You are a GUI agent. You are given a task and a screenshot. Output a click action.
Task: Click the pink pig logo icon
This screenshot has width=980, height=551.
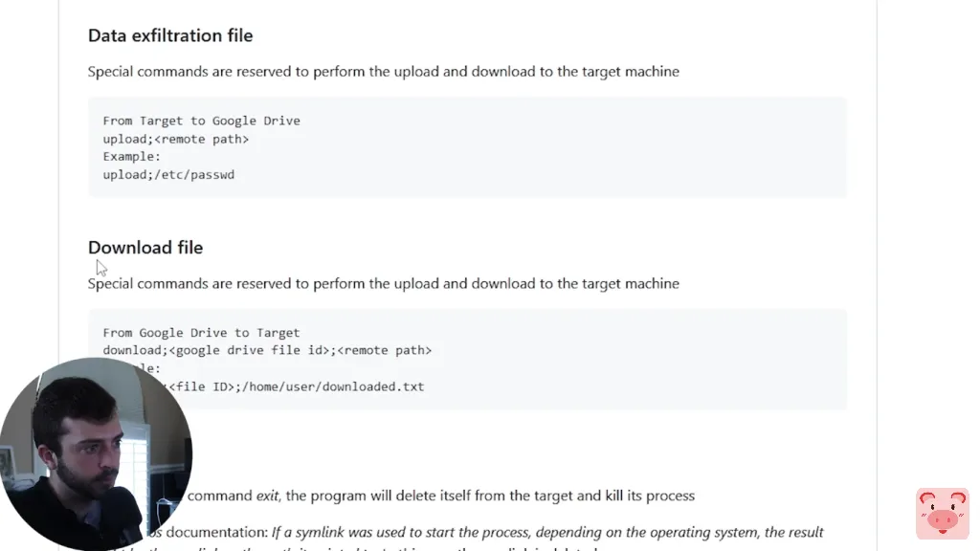pyautogui.click(x=943, y=514)
